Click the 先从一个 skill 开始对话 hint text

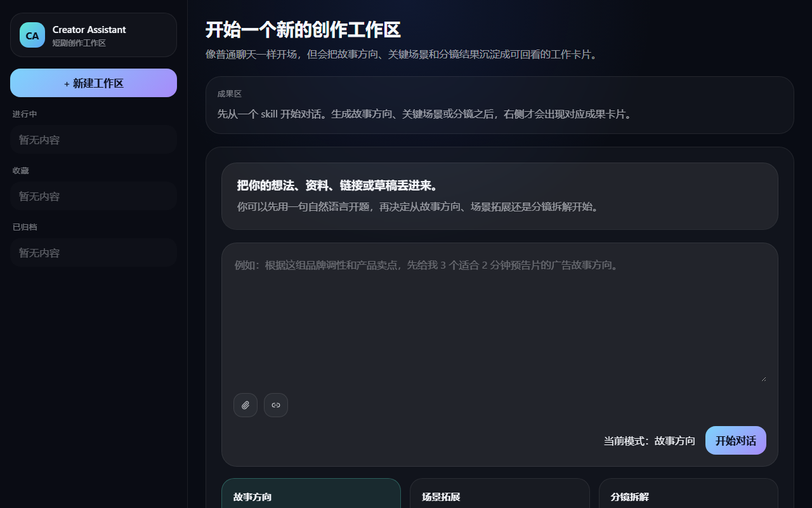pyautogui.click(x=426, y=114)
